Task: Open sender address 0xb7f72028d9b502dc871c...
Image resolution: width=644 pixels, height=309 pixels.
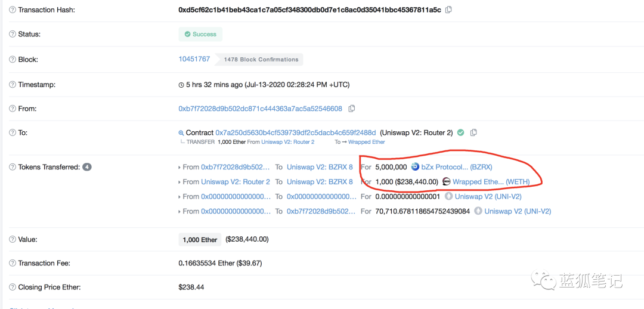Action: [x=261, y=109]
